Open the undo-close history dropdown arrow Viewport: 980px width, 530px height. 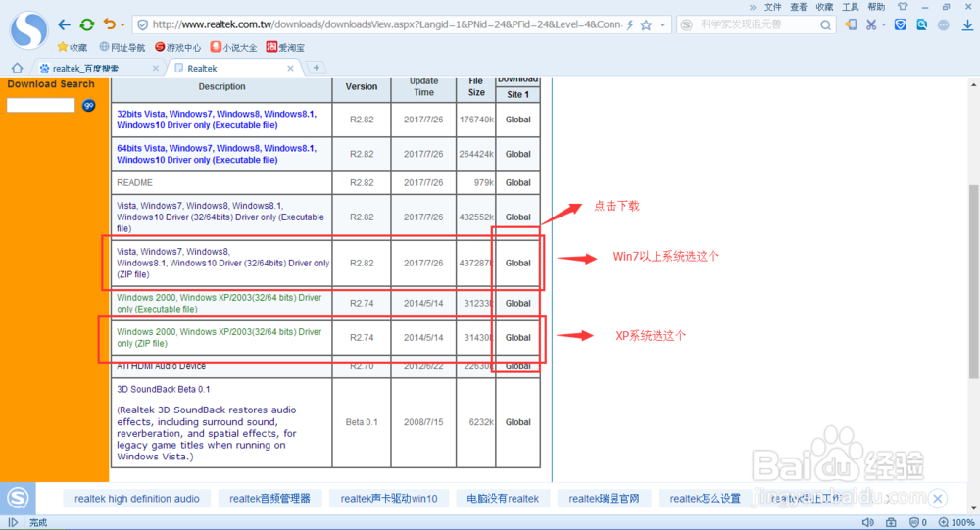[122, 25]
